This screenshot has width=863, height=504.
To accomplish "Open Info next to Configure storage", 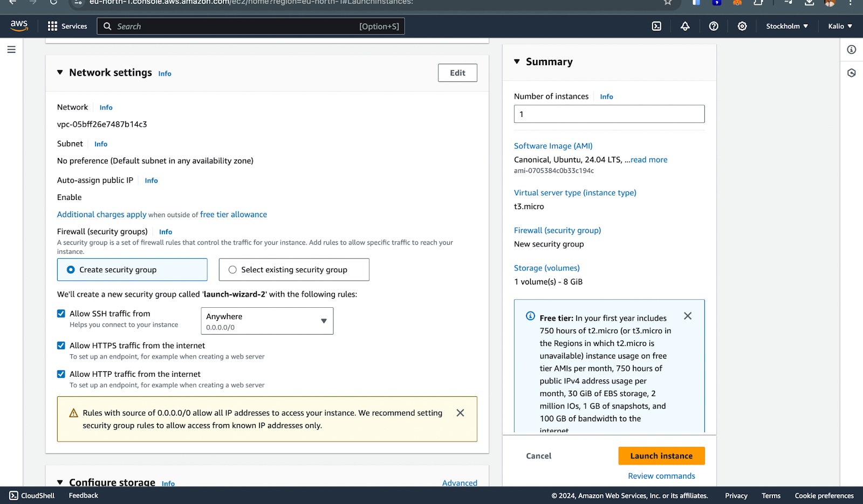I will [x=168, y=484].
